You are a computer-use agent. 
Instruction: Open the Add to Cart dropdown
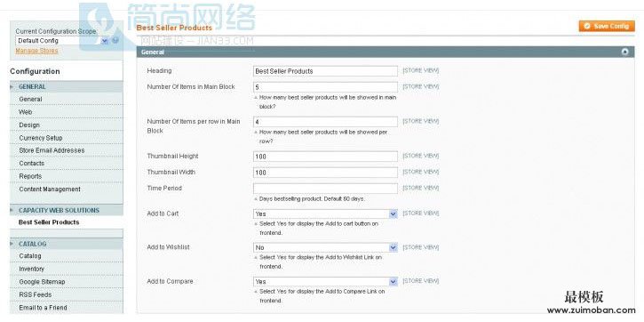(325, 213)
